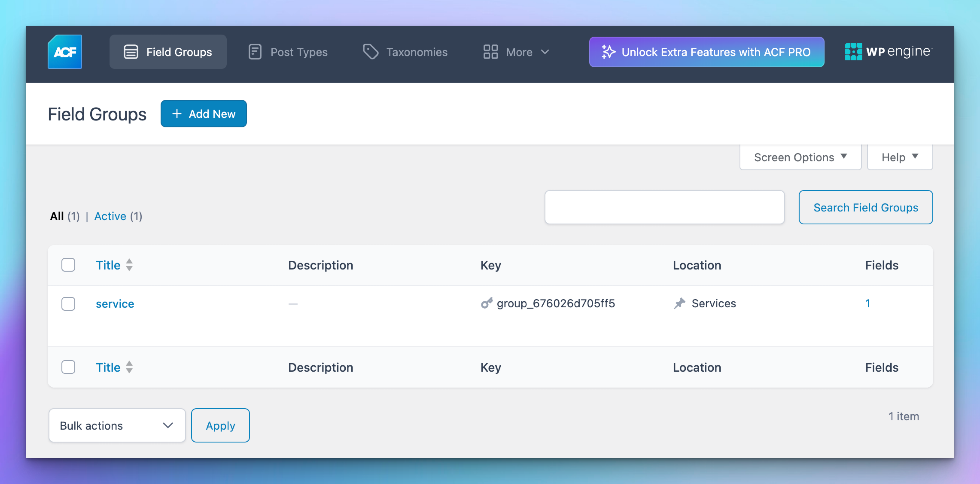Click the Field Groups page heading
Viewport: 980px width, 484px height.
point(97,114)
